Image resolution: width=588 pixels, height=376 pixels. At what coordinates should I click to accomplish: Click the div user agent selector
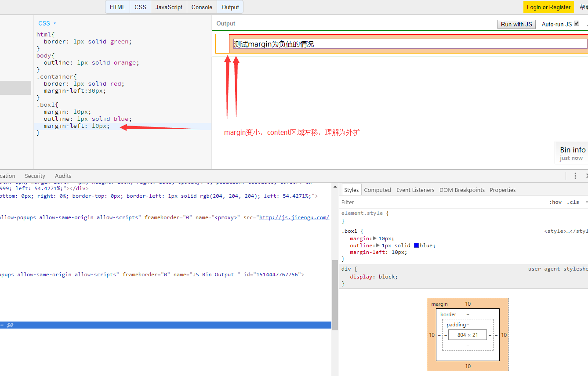point(345,268)
